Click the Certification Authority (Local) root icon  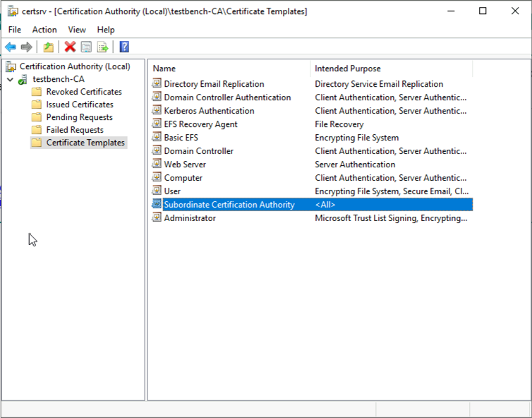point(11,66)
